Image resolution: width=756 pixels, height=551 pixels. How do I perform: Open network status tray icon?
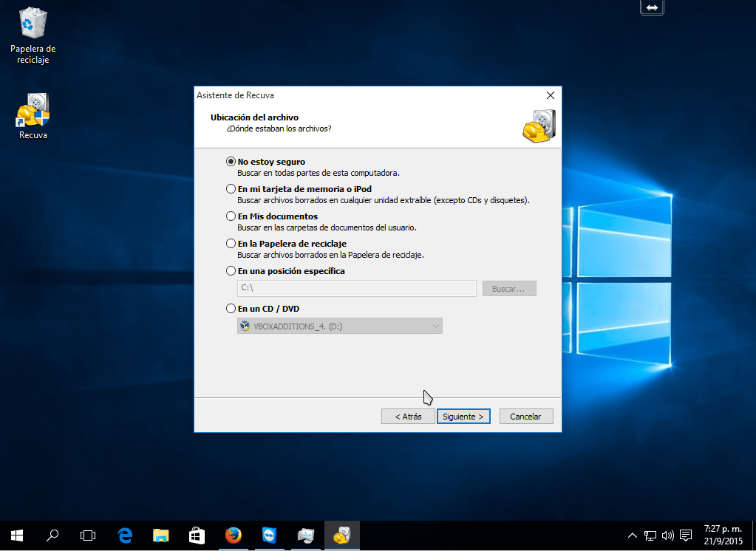650,535
